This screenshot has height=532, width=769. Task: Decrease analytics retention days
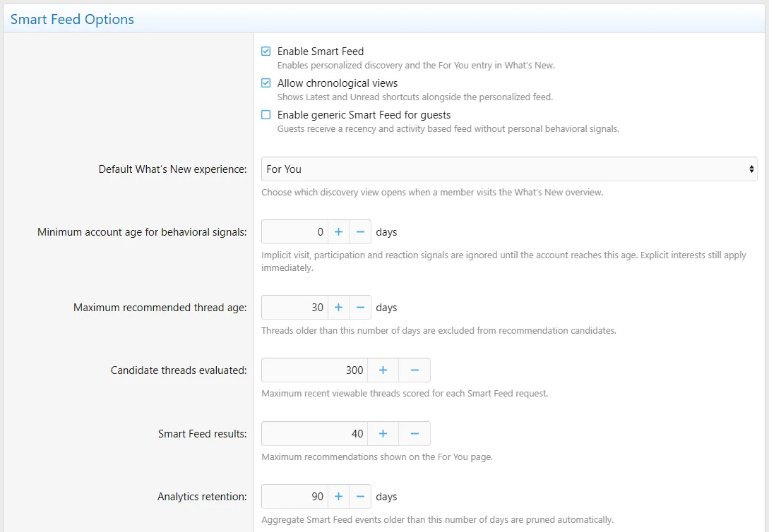pos(360,496)
